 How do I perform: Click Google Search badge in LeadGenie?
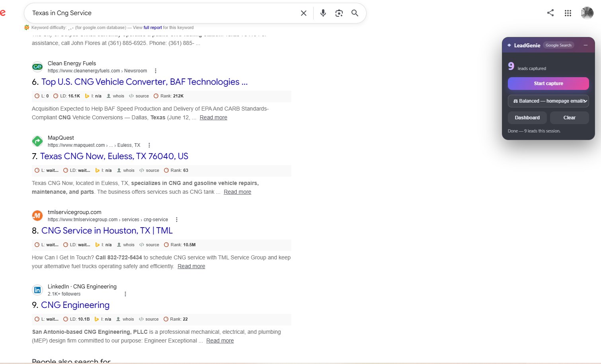pyautogui.click(x=558, y=45)
